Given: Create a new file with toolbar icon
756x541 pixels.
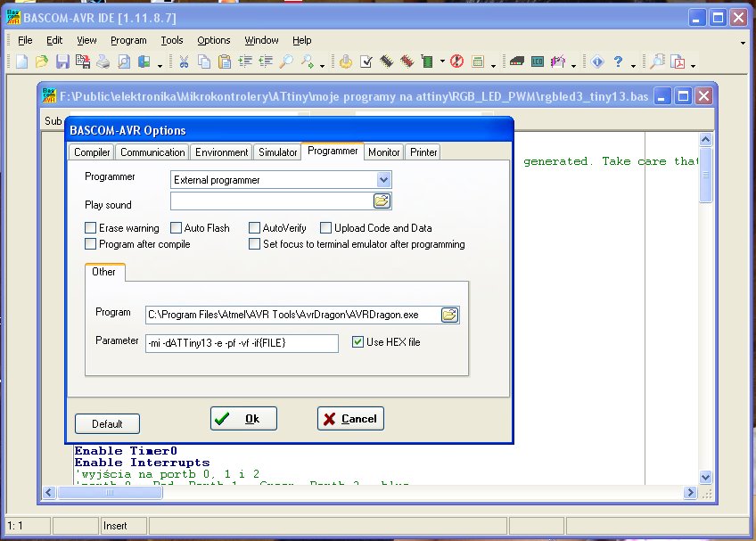Looking at the screenshot, I should tap(21, 61).
